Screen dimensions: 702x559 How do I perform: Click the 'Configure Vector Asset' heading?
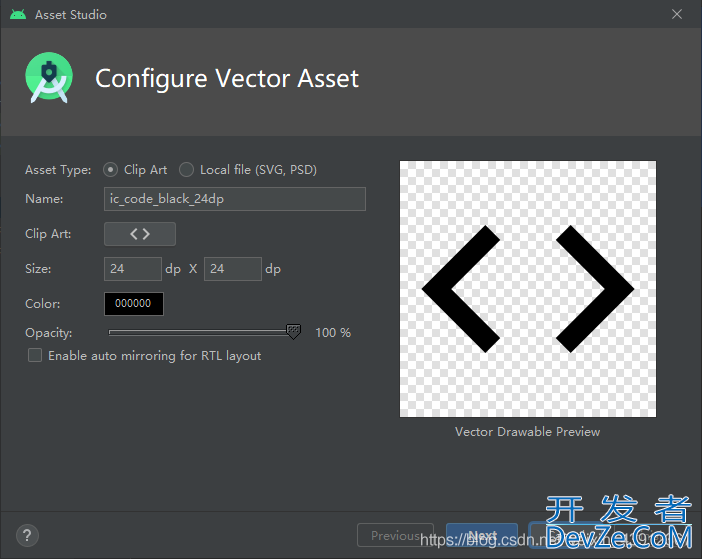tap(227, 79)
